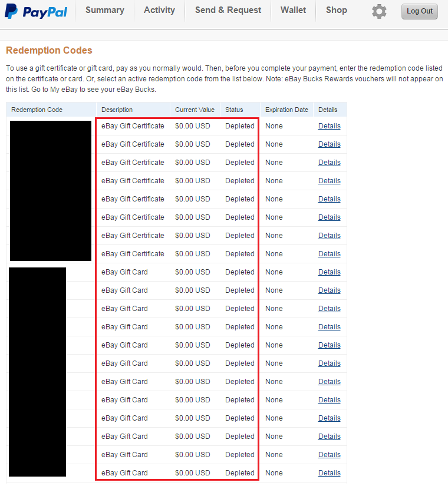
Task: Open Details for the first eBay Gift Certificate
Action: tap(329, 126)
